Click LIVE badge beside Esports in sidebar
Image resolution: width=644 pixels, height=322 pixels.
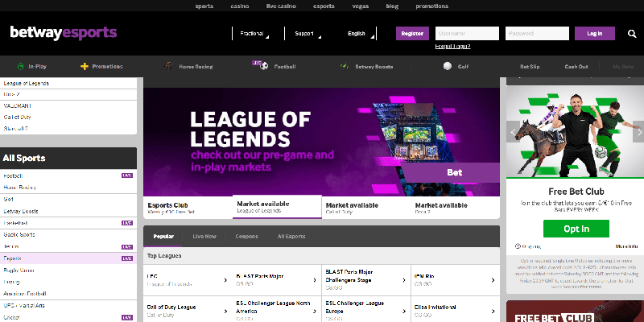[127, 258]
